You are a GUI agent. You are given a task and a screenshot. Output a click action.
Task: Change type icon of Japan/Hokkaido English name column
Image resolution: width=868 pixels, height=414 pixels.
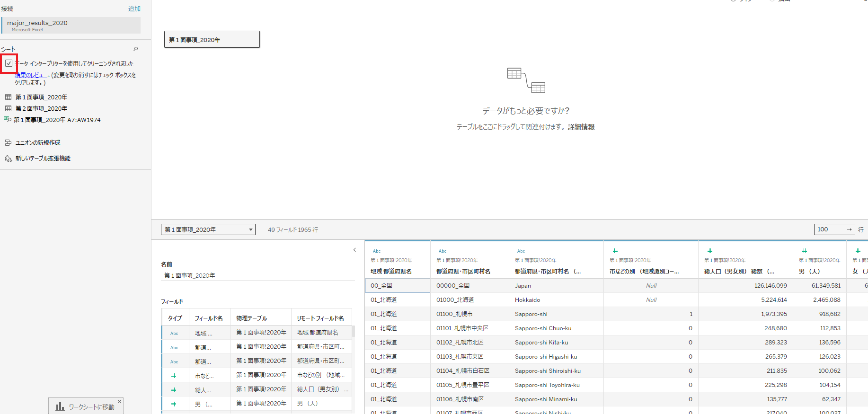click(521, 251)
